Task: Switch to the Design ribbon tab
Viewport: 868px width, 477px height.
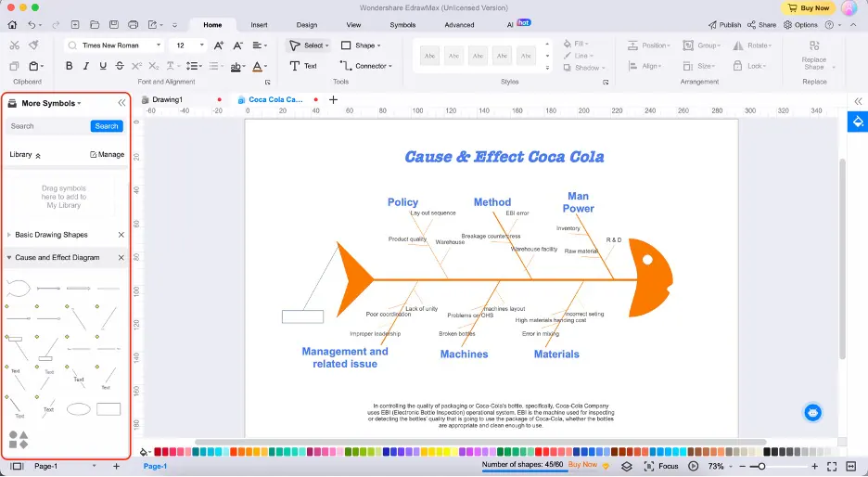Action: point(307,25)
